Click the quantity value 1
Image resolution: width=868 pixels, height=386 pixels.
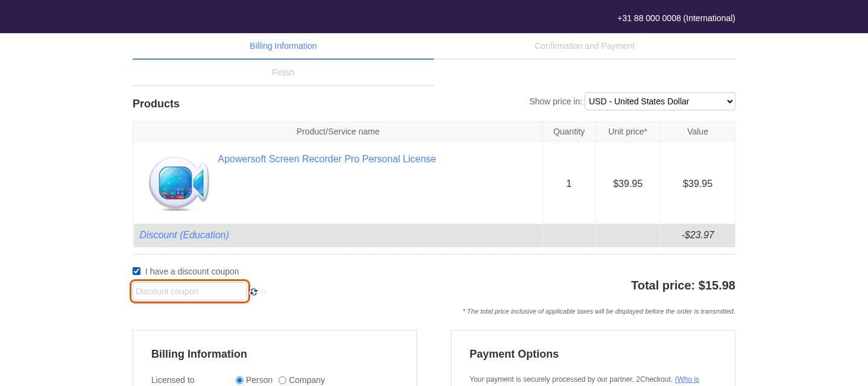click(569, 184)
